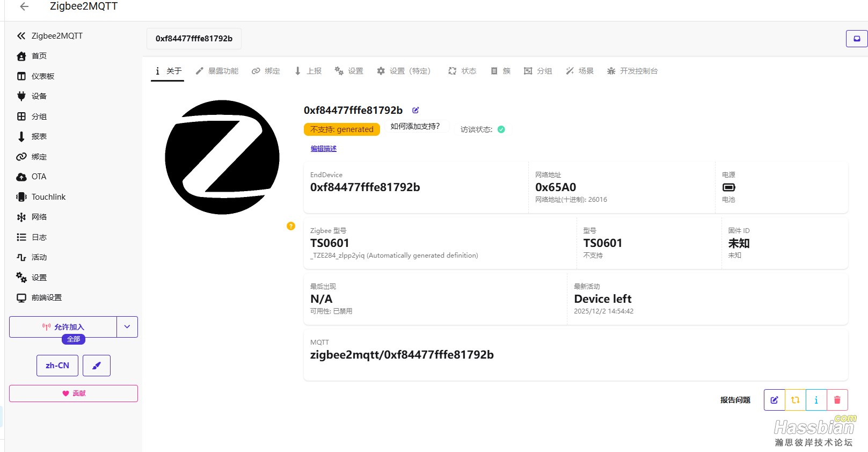This screenshot has width=868, height=452.
Task: Open the zh-CN language selector
Action: (57, 366)
